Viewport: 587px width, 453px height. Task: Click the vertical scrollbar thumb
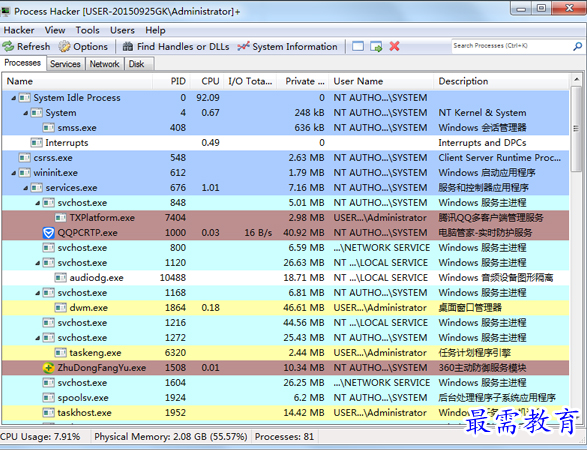pos(576,130)
